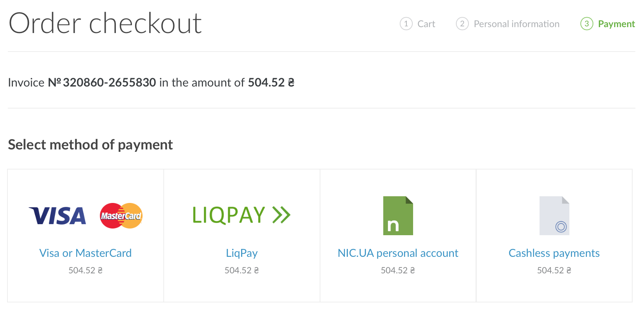644x317 pixels.
Task: Click the step 1 circle icon
Action: click(406, 24)
